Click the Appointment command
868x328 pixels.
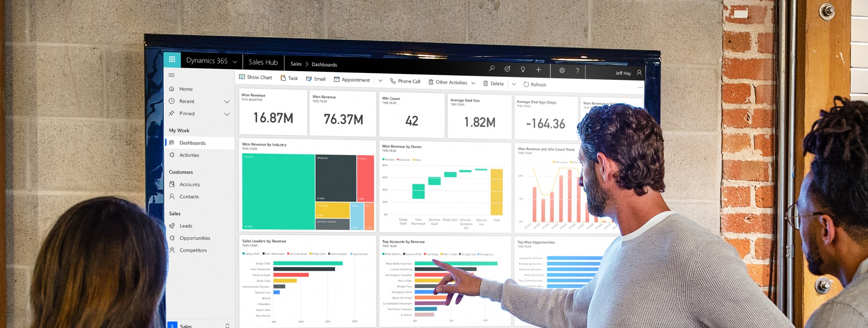pyautogui.click(x=352, y=80)
